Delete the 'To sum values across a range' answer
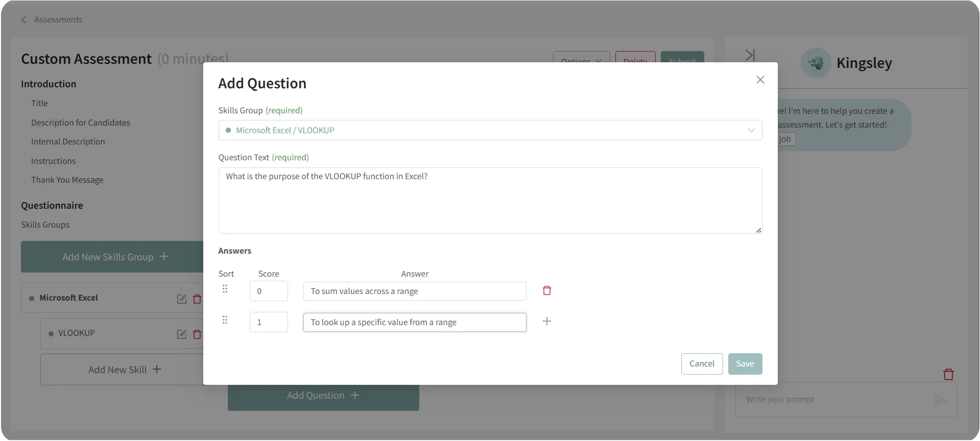The width and height of the screenshot is (980, 441). click(x=546, y=290)
